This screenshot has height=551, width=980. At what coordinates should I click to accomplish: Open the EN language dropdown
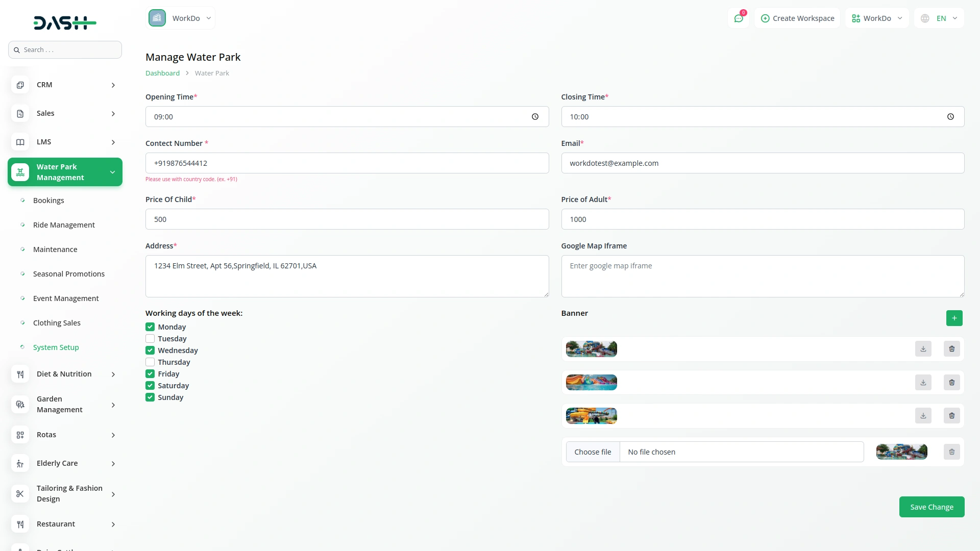tap(939, 18)
